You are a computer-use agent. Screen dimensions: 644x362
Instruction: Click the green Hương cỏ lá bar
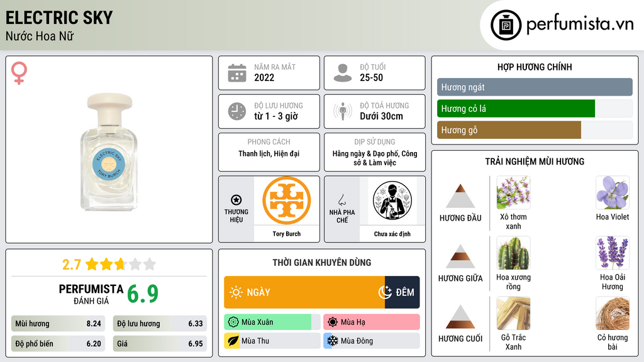click(516, 108)
